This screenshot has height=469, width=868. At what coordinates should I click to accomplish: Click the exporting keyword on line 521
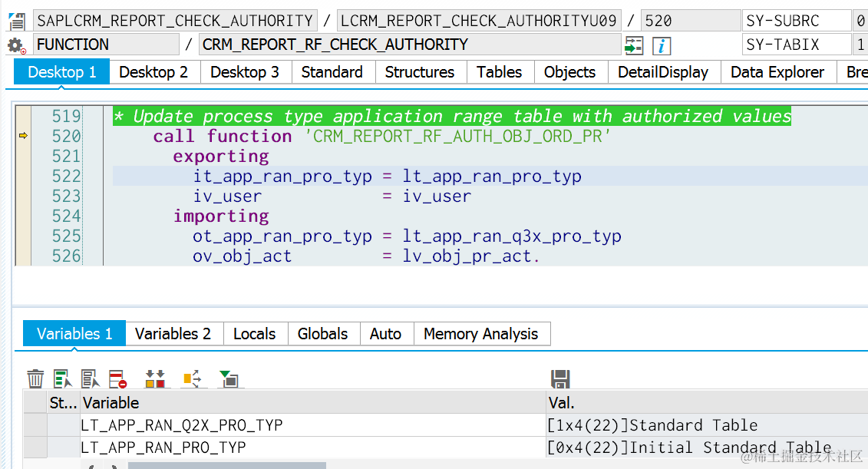pos(222,157)
